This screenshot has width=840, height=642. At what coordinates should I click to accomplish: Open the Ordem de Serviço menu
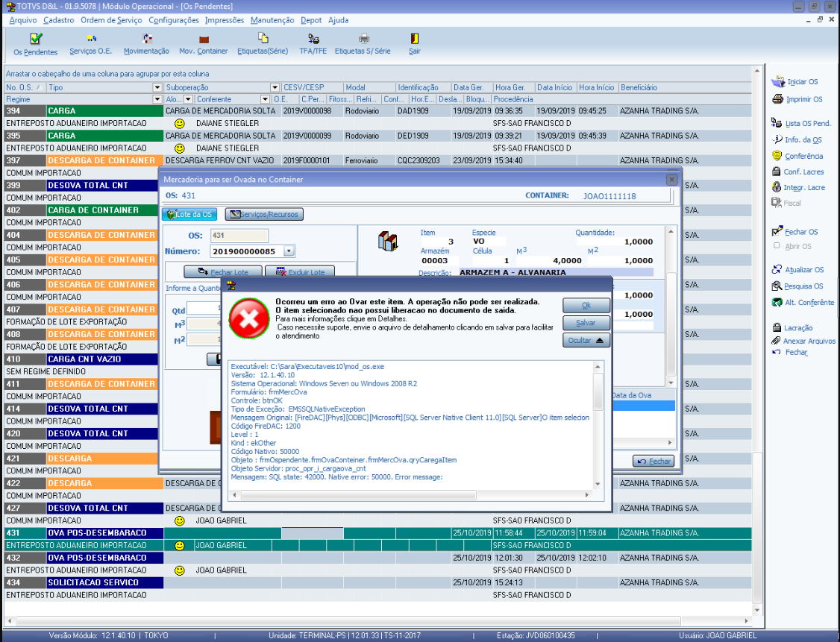pos(111,20)
